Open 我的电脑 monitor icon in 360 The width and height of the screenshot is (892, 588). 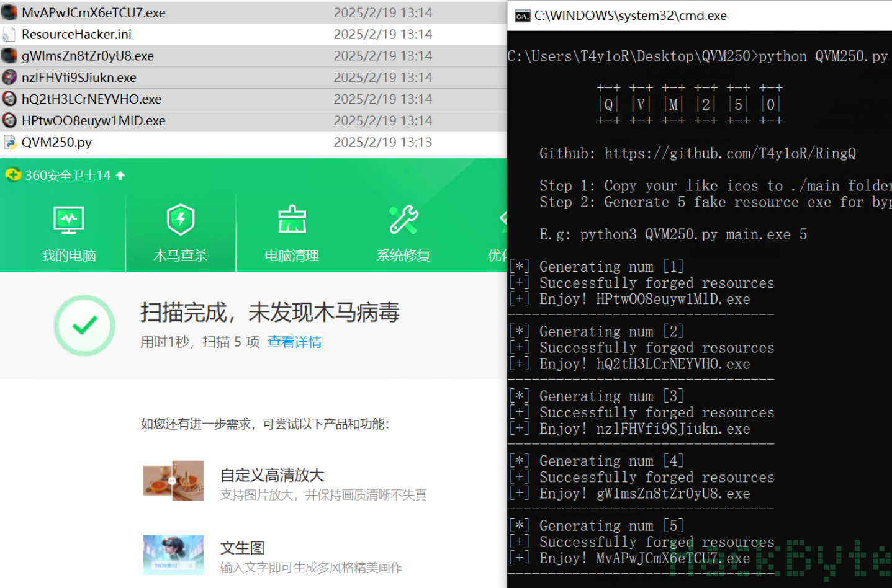coord(69,220)
